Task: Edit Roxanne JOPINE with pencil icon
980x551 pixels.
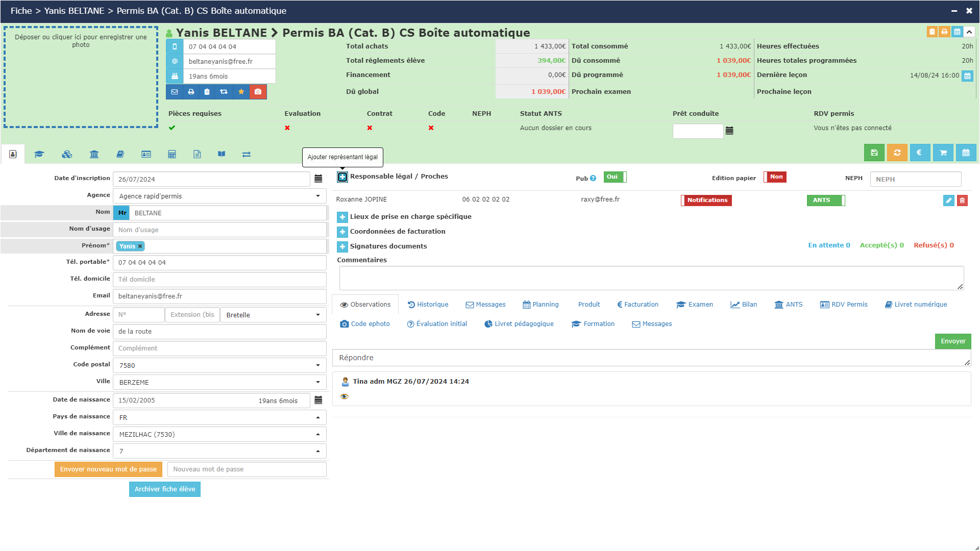Action: pos(948,201)
